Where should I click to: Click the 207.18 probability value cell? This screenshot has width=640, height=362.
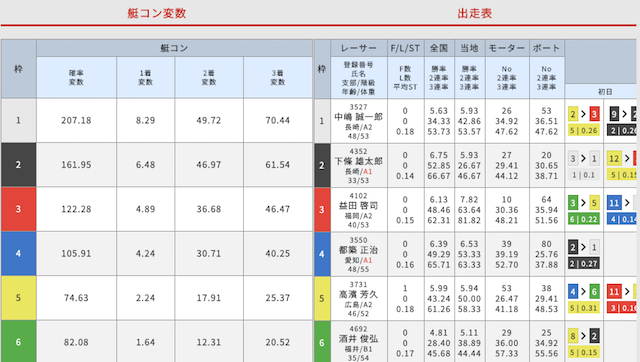(76, 120)
